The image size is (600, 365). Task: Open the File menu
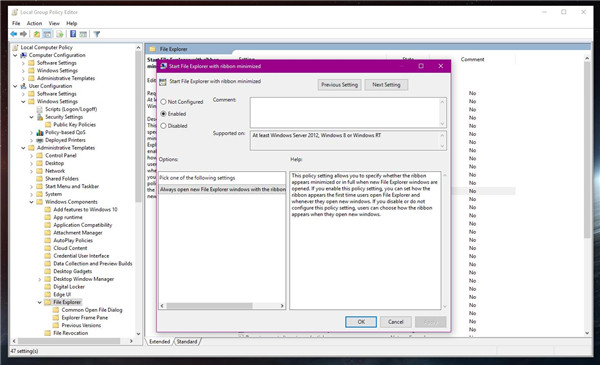point(16,23)
